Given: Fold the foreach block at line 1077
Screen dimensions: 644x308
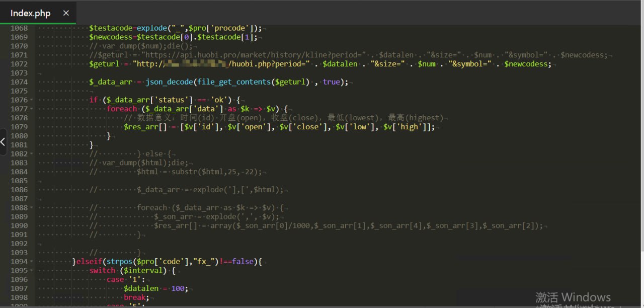Looking at the screenshot, I should click(x=32, y=109).
